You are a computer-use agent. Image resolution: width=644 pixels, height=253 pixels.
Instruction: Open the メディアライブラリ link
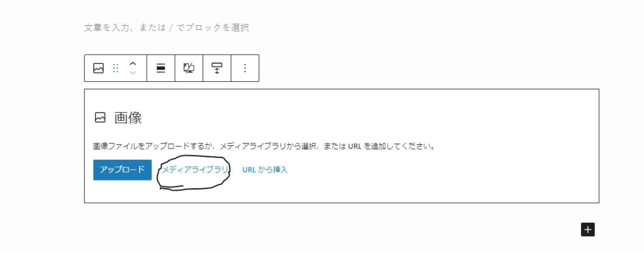194,170
